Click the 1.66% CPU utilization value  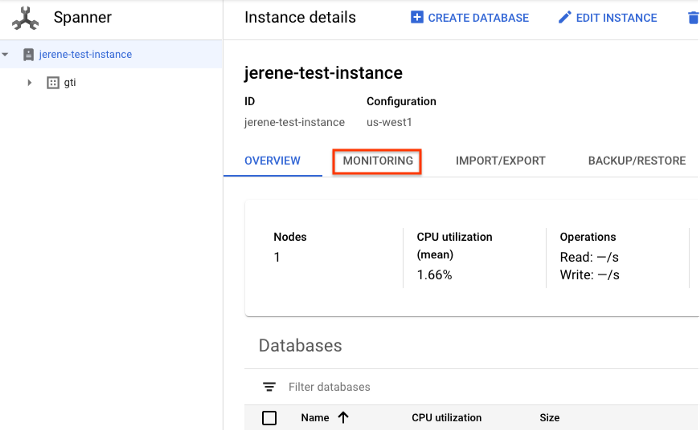434,275
